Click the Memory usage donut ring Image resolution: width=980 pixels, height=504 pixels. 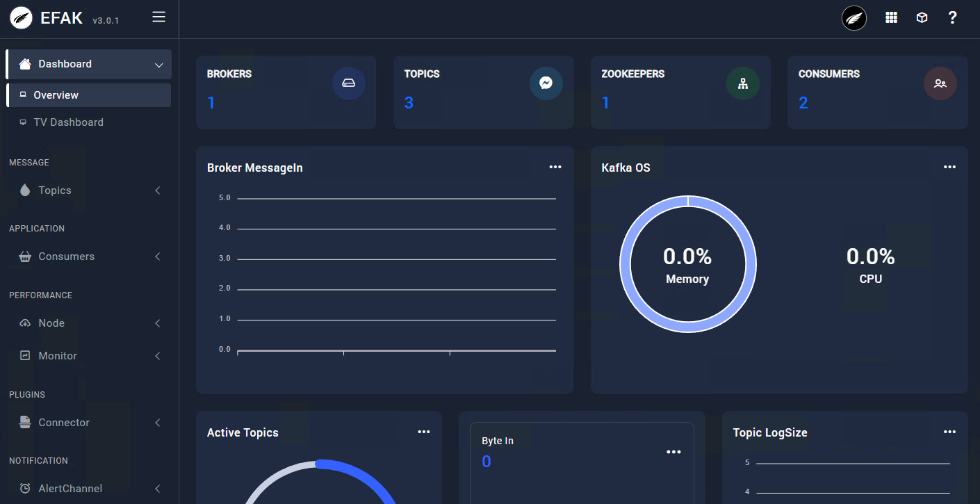tap(688, 264)
